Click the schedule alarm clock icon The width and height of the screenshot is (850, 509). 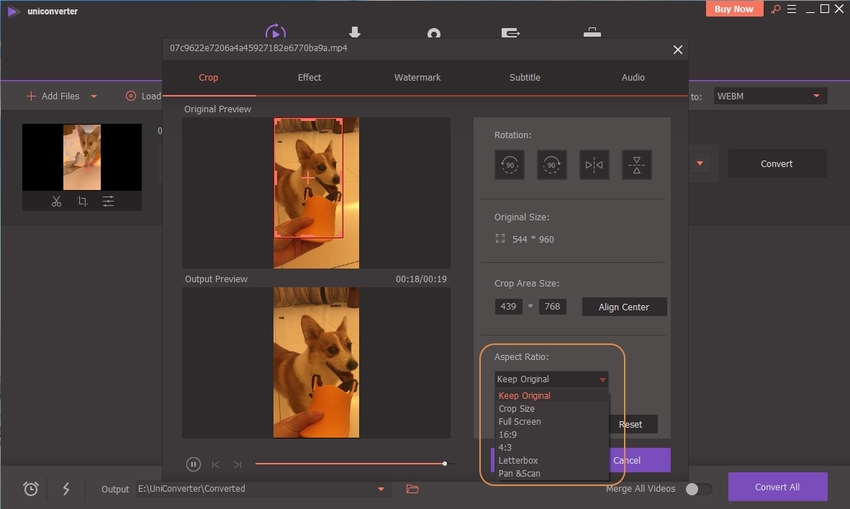[31, 489]
